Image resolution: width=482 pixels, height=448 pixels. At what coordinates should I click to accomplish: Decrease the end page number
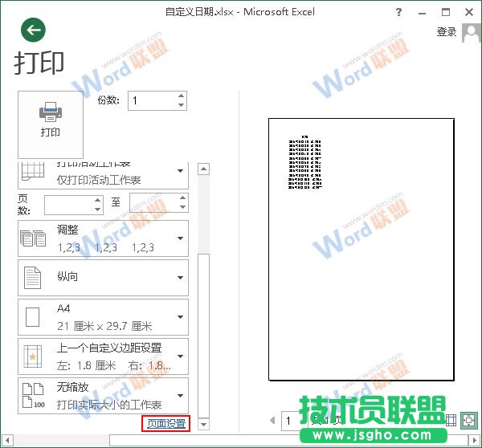[x=182, y=207]
